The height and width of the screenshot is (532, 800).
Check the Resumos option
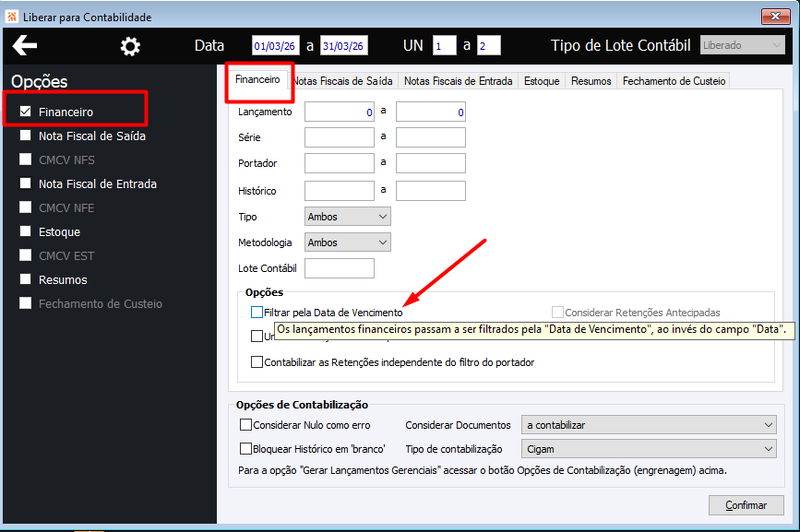[x=26, y=279]
